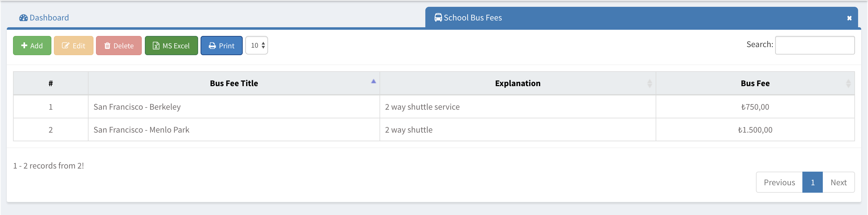Select page 1 in pagination
This screenshot has width=868, height=215.
tap(812, 182)
